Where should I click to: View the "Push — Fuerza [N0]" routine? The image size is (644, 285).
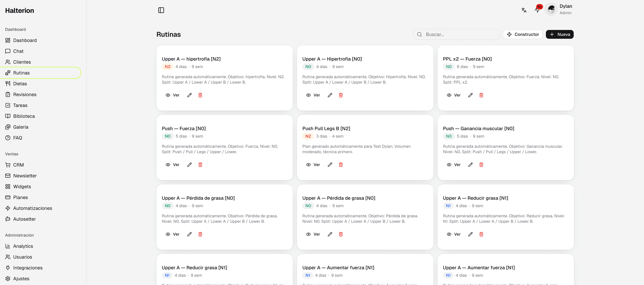(x=173, y=165)
